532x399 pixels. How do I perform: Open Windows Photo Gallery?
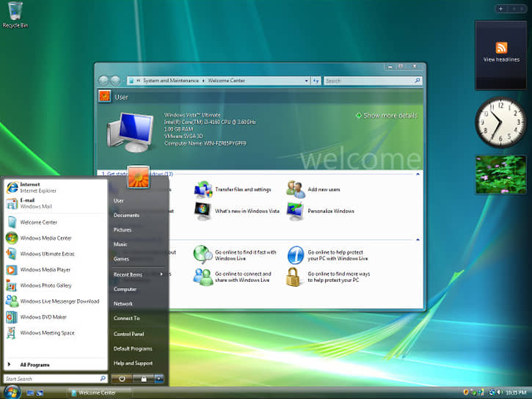(x=45, y=285)
